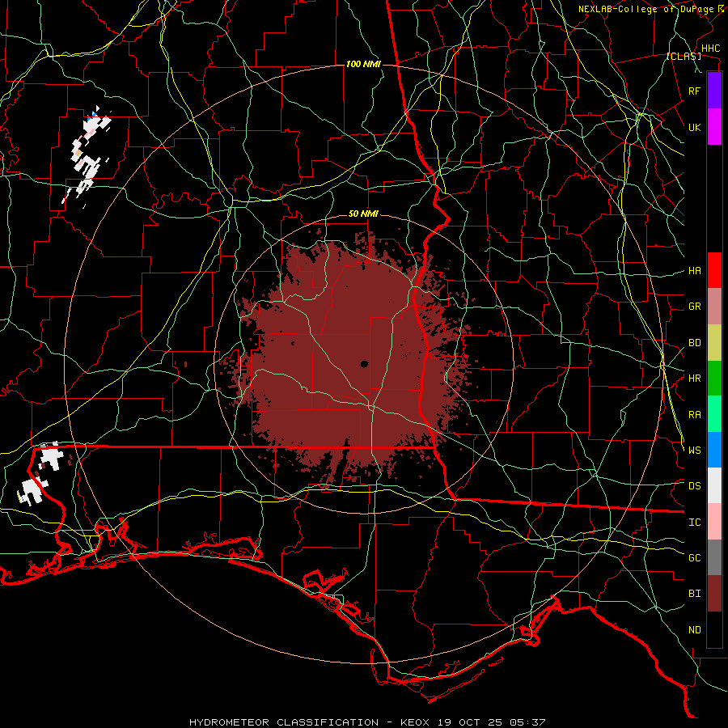Click the HYDROMETEOR CLASSIFICATION title text
This screenshot has width=728, height=728.
pos(284,722)
